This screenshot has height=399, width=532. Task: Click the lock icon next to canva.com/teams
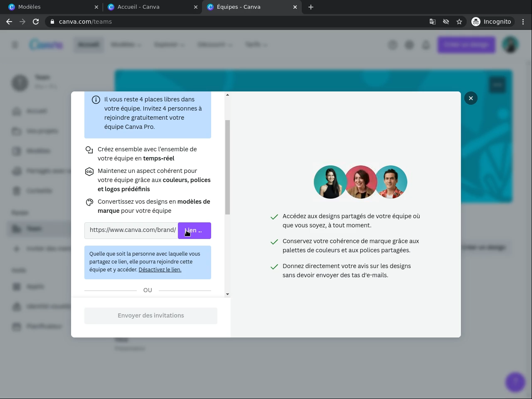click(x=52, y=22)
